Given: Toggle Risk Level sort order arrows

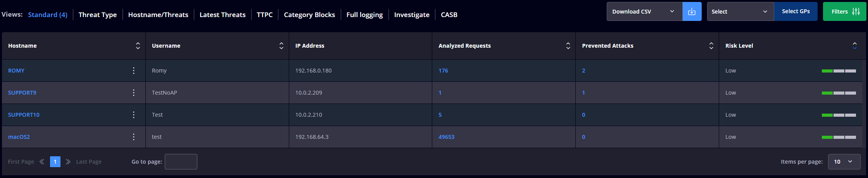Looking at the screenshot, I should pyautogui.click(x=854, y=46).
